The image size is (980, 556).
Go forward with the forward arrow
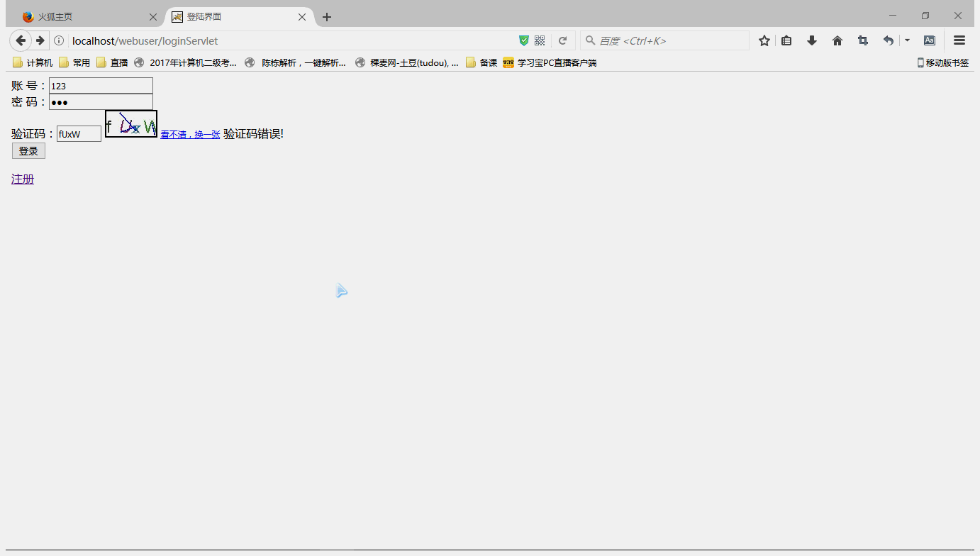pos(40,40)
